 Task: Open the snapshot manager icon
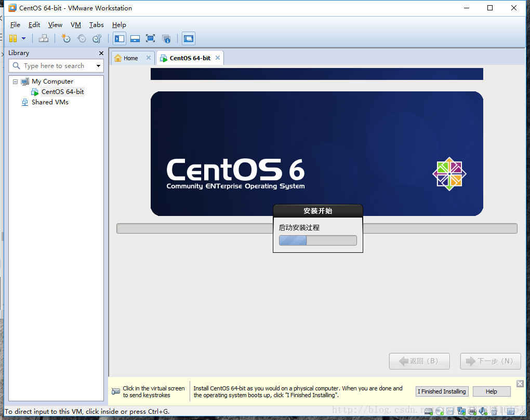coord(97,38)
